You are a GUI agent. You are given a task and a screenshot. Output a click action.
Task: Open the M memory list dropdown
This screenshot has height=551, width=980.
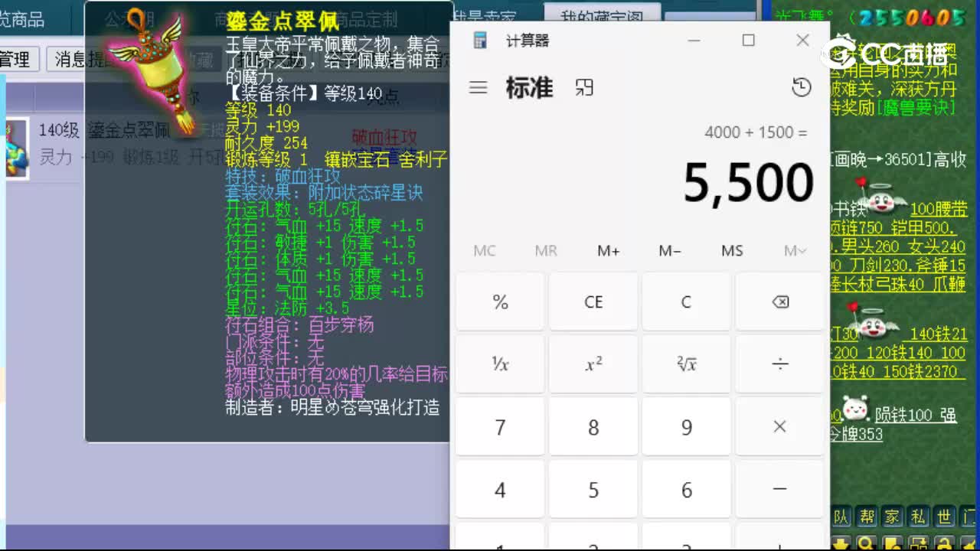point(795,251)
